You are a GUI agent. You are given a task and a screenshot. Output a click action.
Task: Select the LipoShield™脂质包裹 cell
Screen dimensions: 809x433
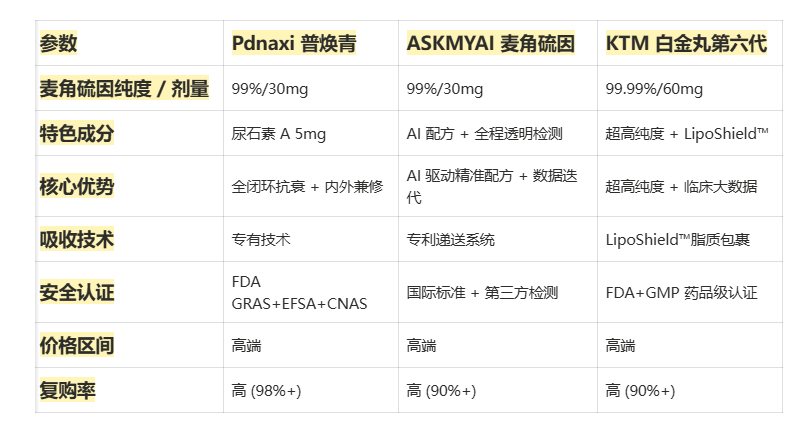[678, 239]
